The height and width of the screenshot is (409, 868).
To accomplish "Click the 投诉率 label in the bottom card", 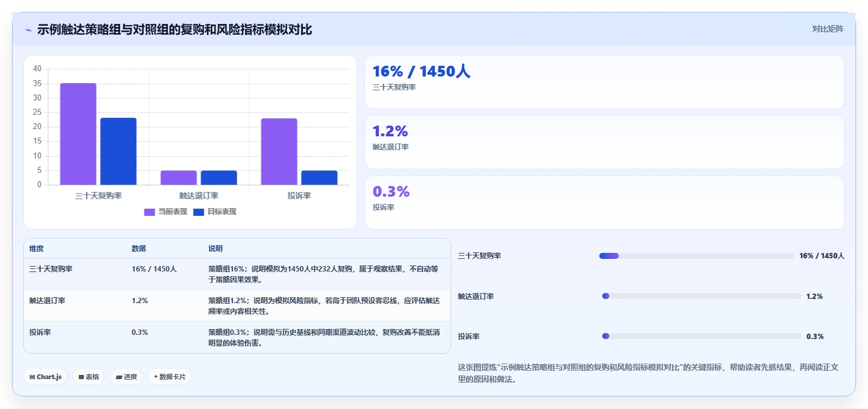I will tap(384, 207).
